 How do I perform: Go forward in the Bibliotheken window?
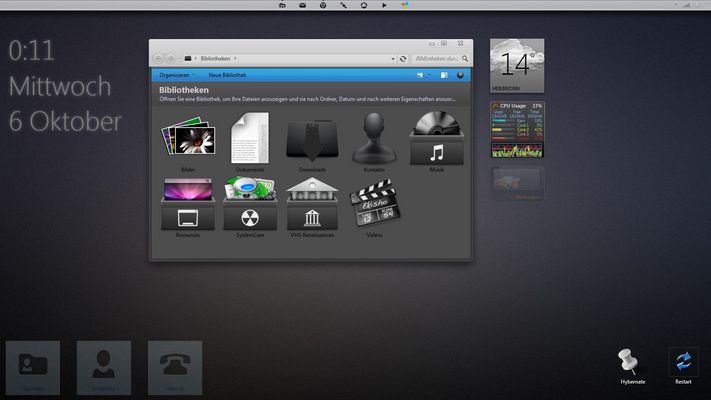(x=170, y=59)
